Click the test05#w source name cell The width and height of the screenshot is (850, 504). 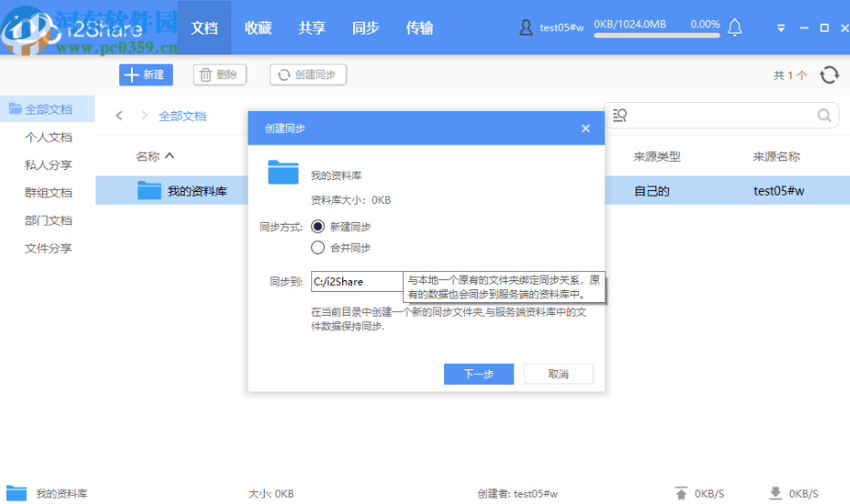pos(779,191)
